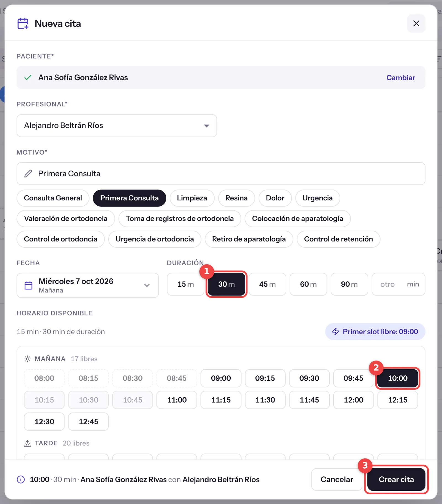The height and width of the screenshot is (504, 442).
Task: Set duration to 15 m
Action: (x=186, y=284)
